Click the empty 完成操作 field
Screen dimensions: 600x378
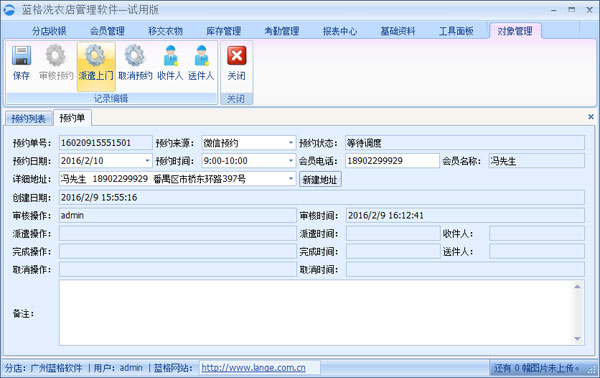click(x=178, y=251)
